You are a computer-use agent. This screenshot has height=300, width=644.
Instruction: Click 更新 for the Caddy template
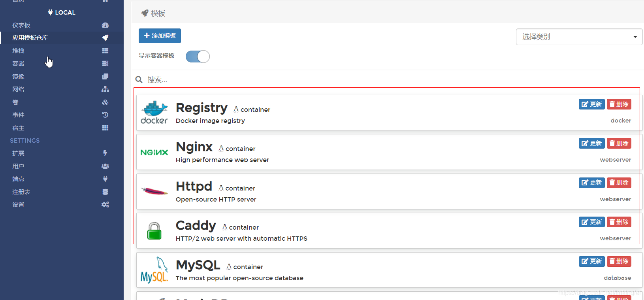coord(591,222)
